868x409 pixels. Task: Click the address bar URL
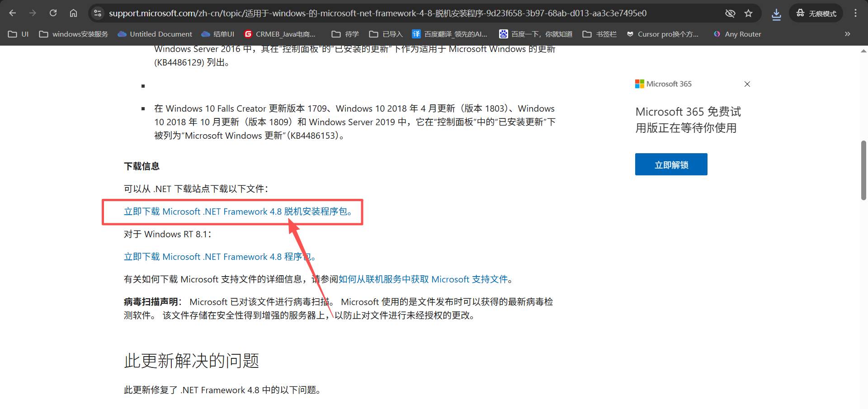377,13
